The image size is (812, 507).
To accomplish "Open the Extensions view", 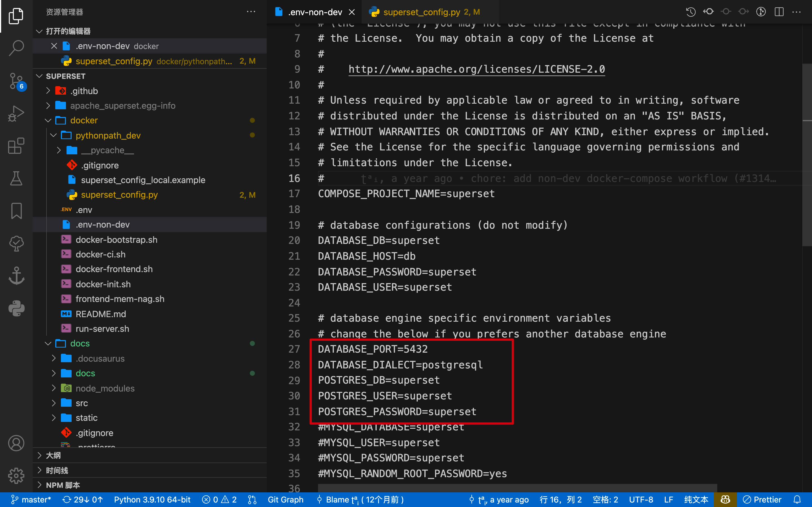I will 16,146.
